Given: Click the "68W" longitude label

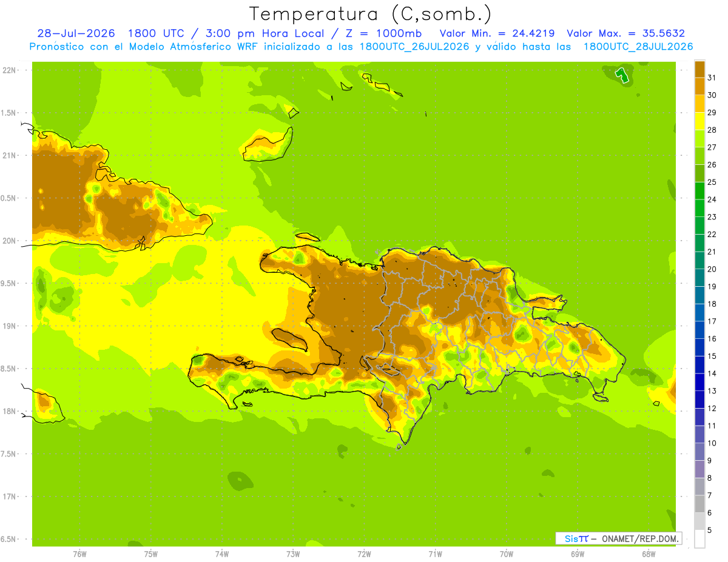Looking at the screenshot, I should [x=649, y=554].
